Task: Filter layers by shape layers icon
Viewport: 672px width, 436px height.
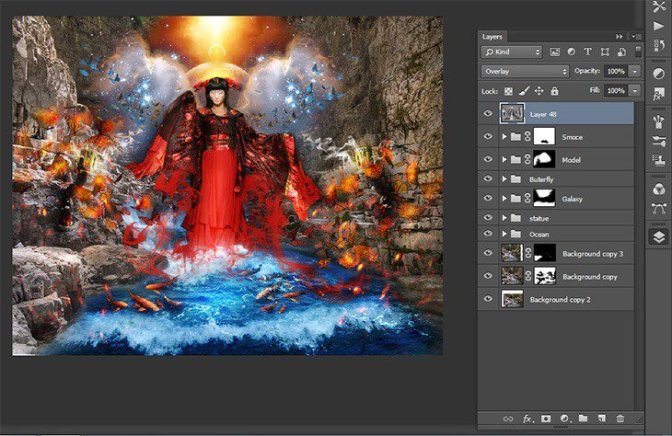Action: click(x=605, y=52)
